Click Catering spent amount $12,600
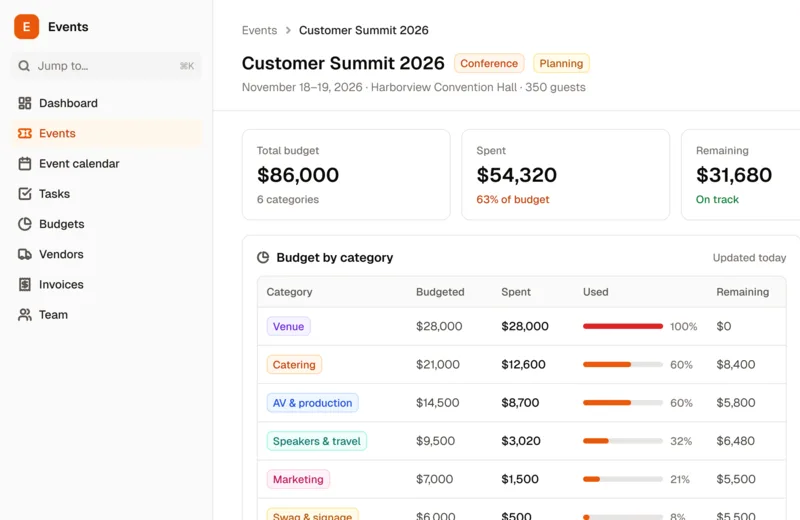The width and height of the screenshot is (800, 520). click(523, 364)
